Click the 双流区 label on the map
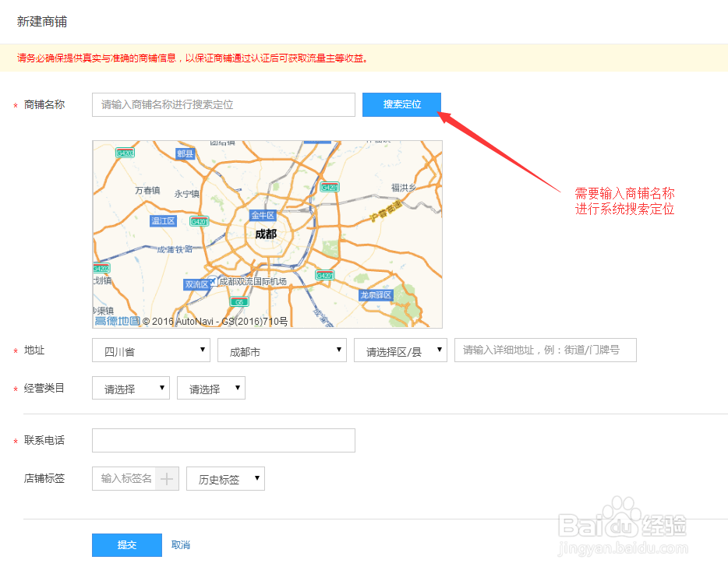 coord(196,283)
